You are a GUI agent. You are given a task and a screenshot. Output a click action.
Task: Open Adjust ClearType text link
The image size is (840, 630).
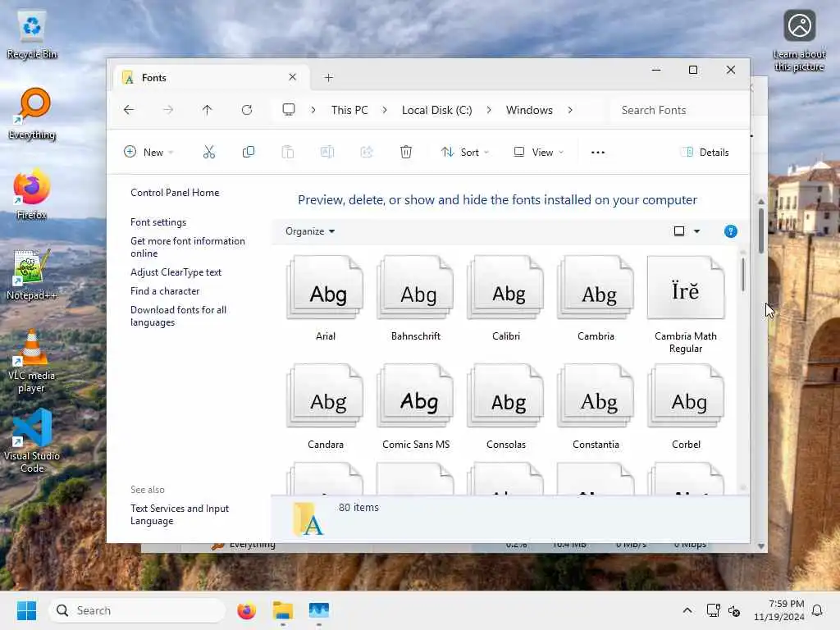176,272
